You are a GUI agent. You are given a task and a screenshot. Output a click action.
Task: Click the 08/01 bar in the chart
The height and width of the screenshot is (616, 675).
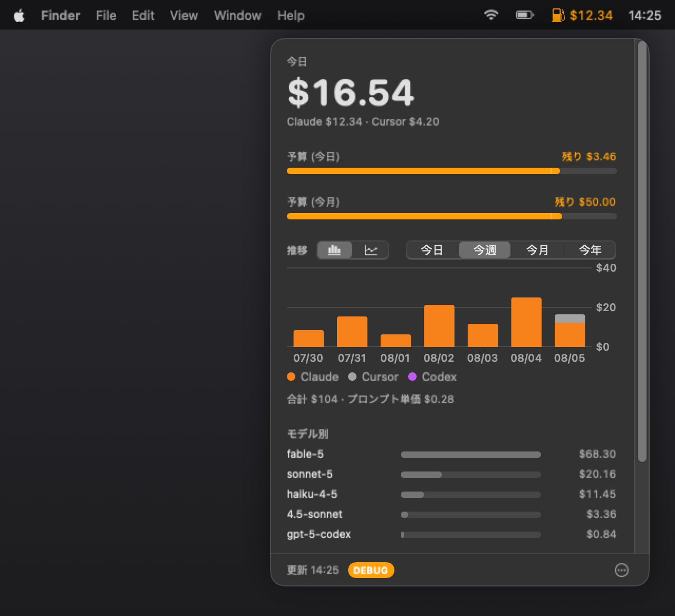[x=396, y=341]
